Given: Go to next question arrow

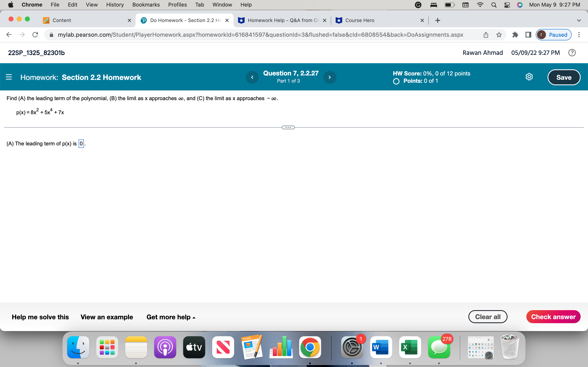Looking at the screenshot, I should pos(330,77).
